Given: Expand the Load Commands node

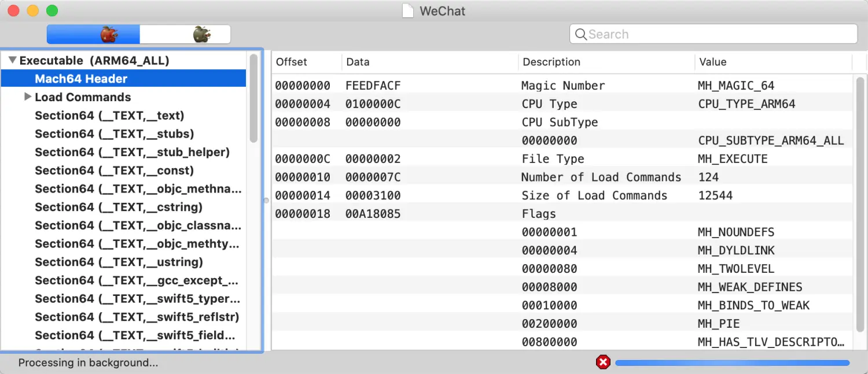Looking at the screenshot, I should (27, 97).
